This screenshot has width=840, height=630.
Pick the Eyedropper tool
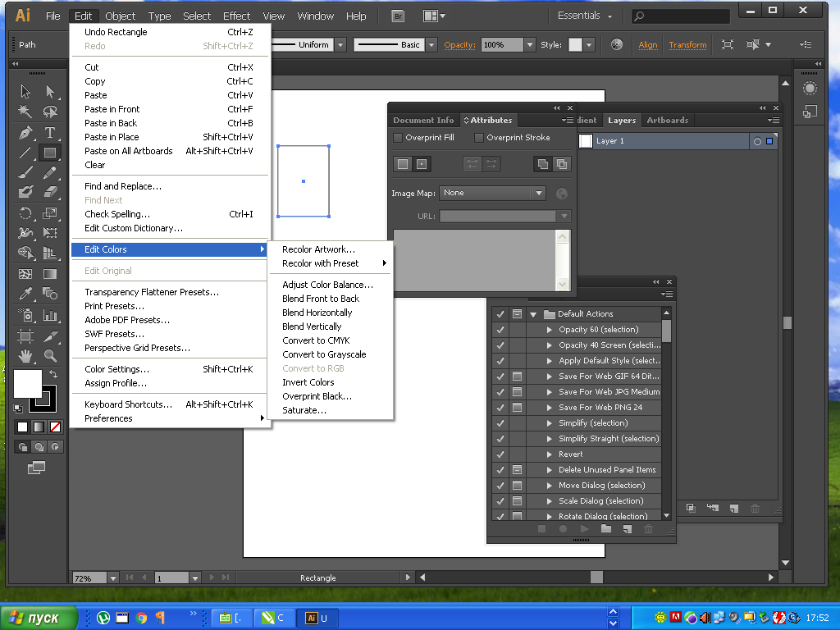tap(25, 294)
